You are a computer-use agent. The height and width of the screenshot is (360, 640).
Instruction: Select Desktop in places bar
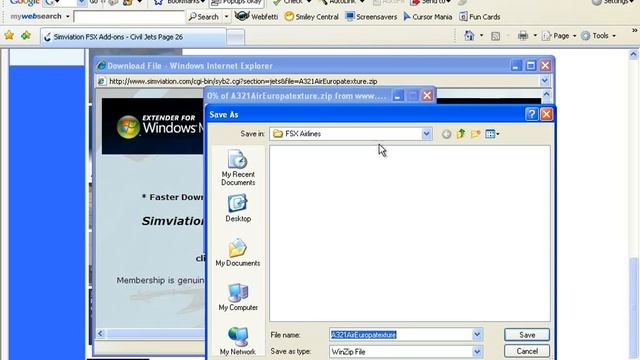coord(238,209)
